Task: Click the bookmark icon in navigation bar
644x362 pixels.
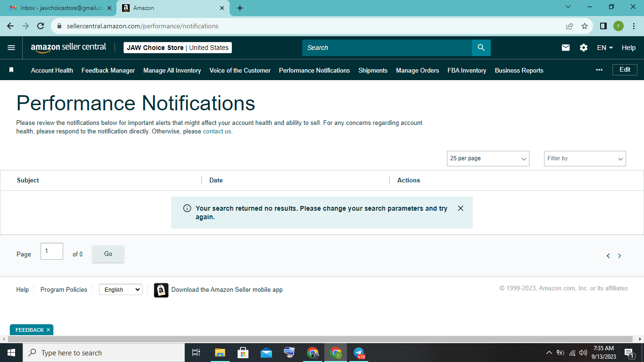Action: coord(11,70)
